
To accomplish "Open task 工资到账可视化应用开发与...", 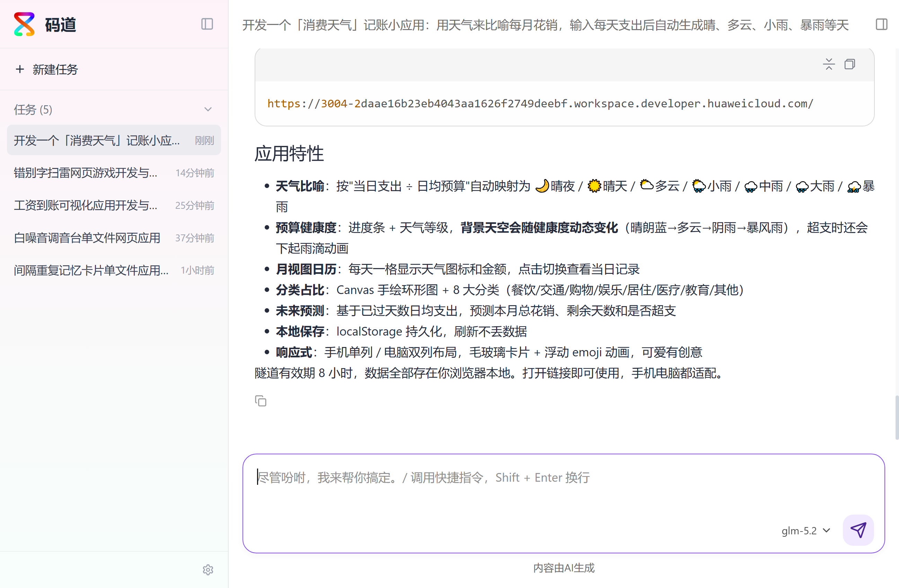I will (x=114, y=205).
